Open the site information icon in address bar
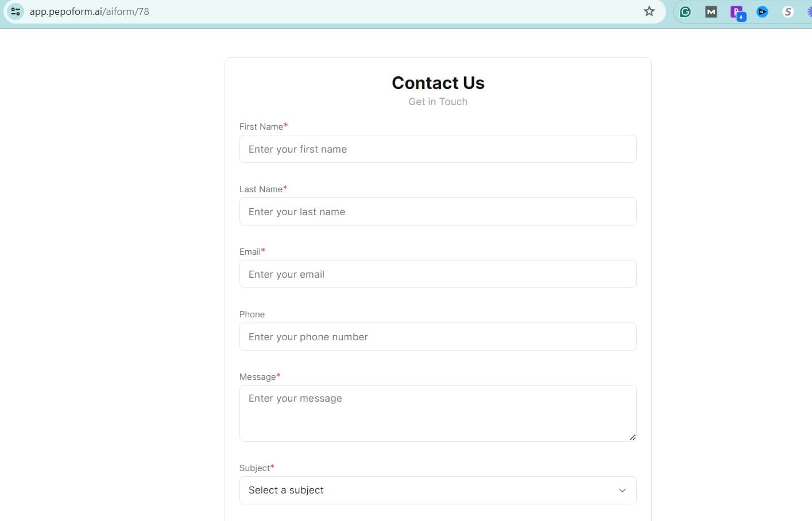The width and height of the screenshot is (812, 521). 16,11
